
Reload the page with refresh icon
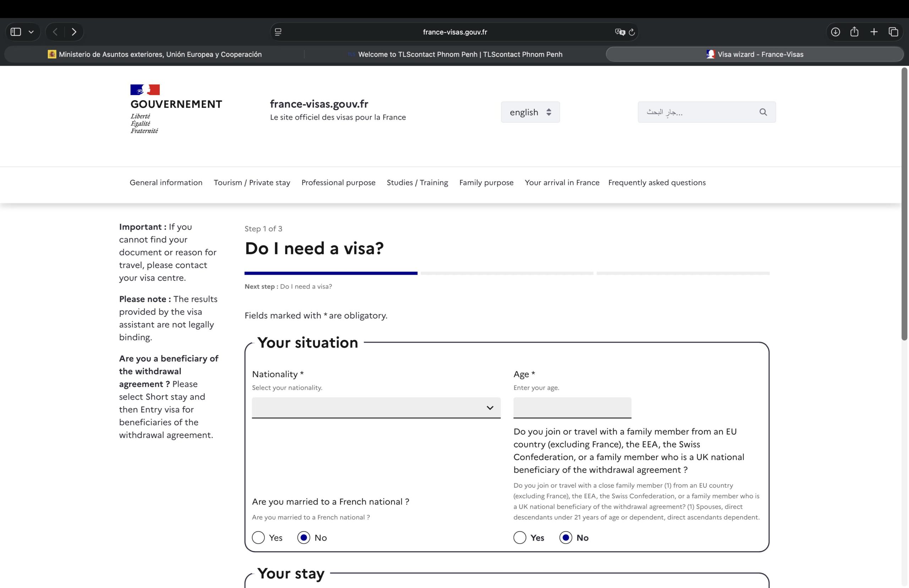(x=632, y=32)
